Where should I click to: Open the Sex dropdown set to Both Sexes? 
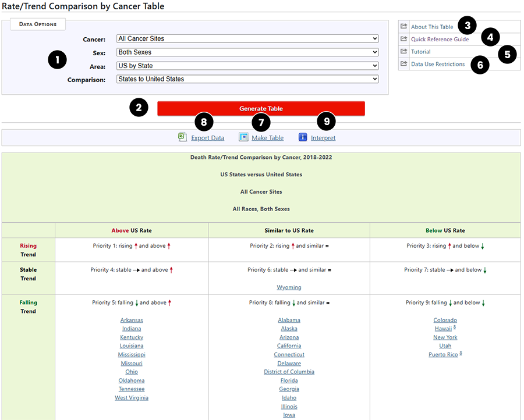(247, 52)
